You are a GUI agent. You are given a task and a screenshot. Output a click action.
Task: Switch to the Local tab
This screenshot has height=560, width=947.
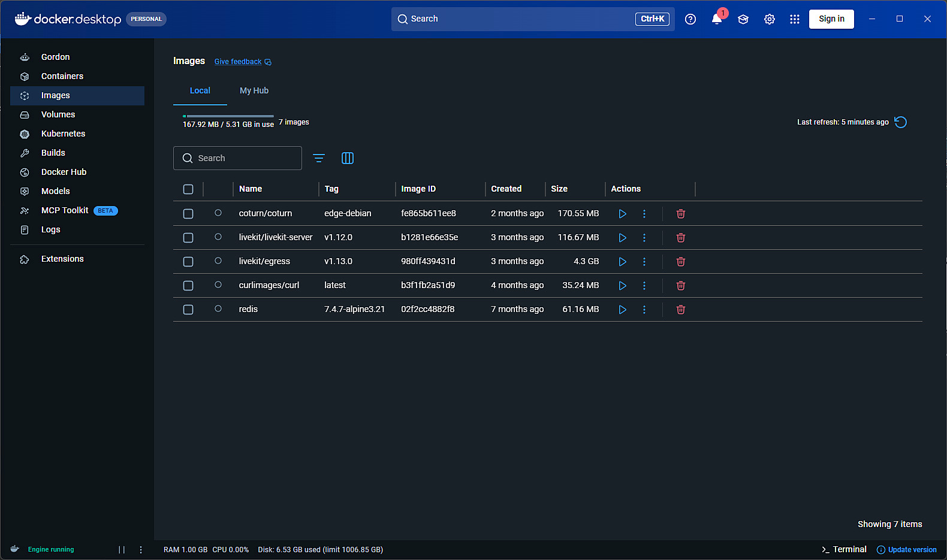tap(200, 90)
